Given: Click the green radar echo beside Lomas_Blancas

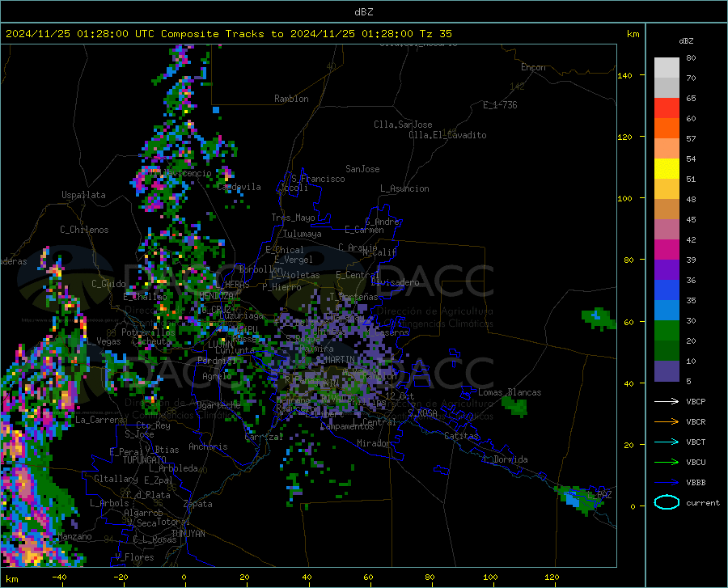Looking at the screenshot, I should tap(514, 406).
